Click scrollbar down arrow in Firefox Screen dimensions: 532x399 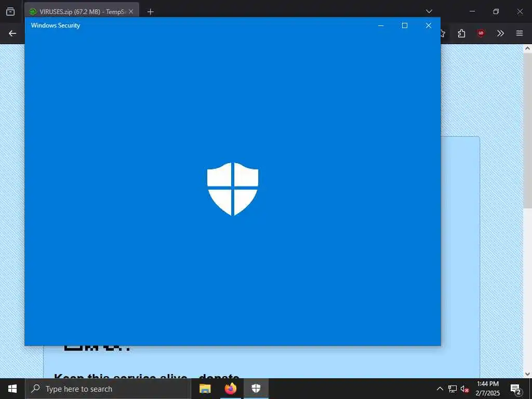point(527,374)
